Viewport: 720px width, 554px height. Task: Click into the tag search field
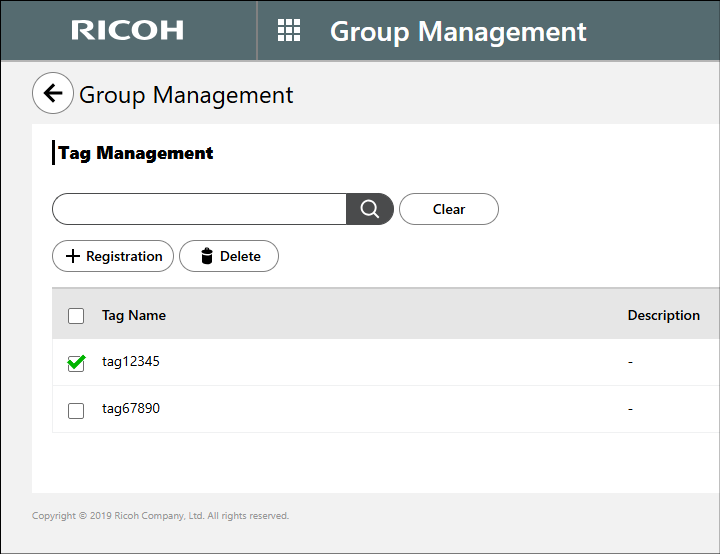pyautogui.click(x=200, y=209)
